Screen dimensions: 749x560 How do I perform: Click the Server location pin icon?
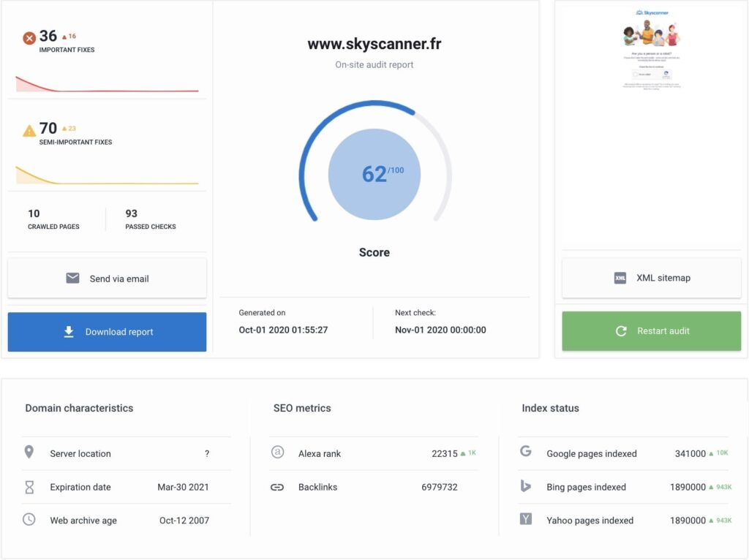[x=29, y=452]
